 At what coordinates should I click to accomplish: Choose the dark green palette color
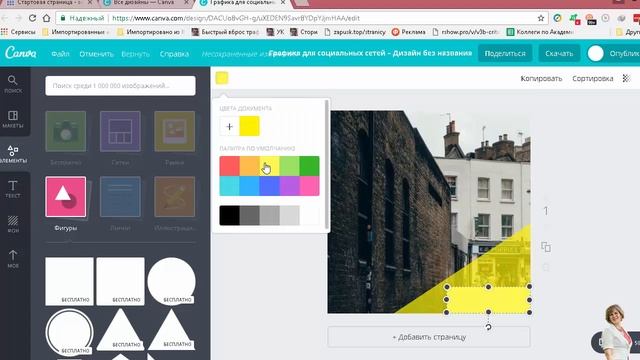(x=309, y=166)
